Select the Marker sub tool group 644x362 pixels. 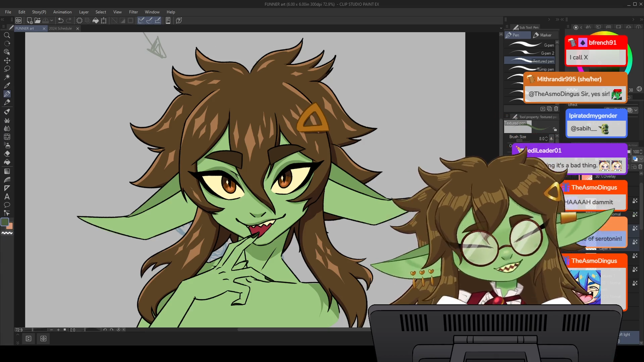(545, 35)
